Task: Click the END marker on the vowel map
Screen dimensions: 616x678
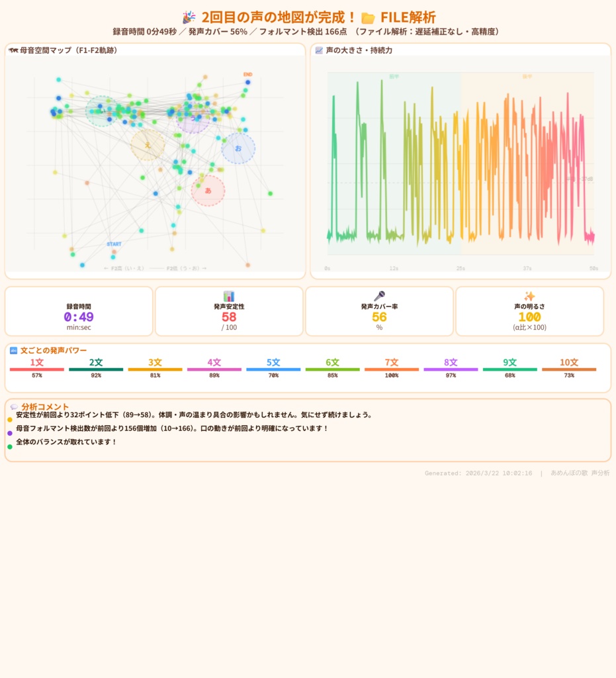Action: (x=248, y=74)
